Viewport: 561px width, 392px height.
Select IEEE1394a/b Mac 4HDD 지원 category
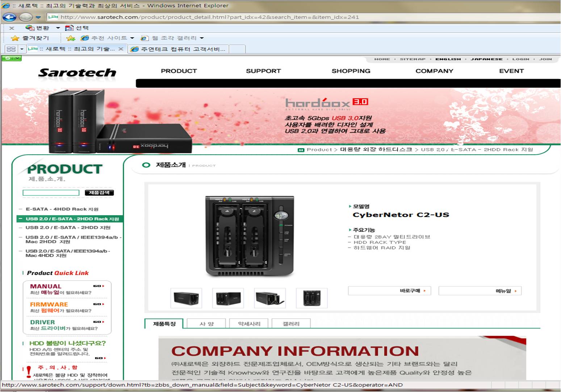point(68,253)
